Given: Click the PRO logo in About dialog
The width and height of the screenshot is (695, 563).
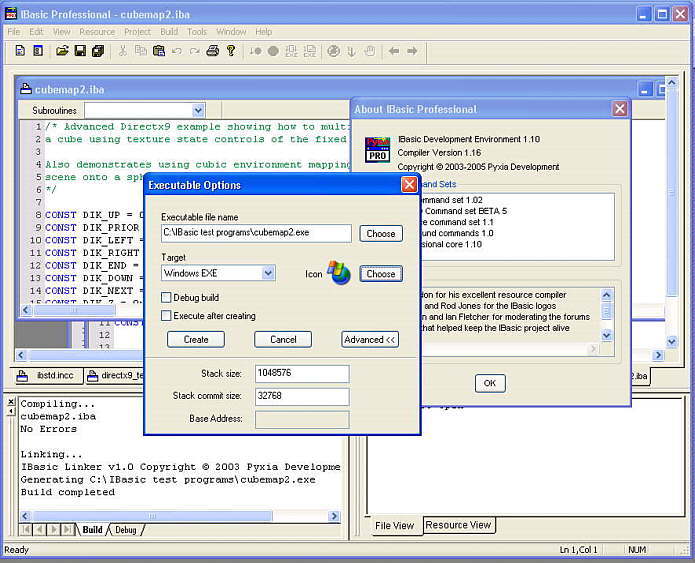Looking at the screenshot, I should (x=377, y=149).
